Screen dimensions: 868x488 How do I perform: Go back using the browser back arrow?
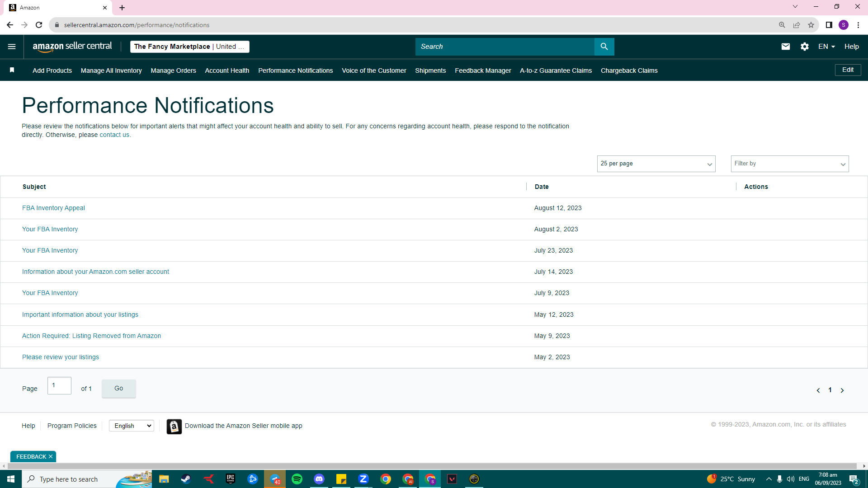[10, 25]
